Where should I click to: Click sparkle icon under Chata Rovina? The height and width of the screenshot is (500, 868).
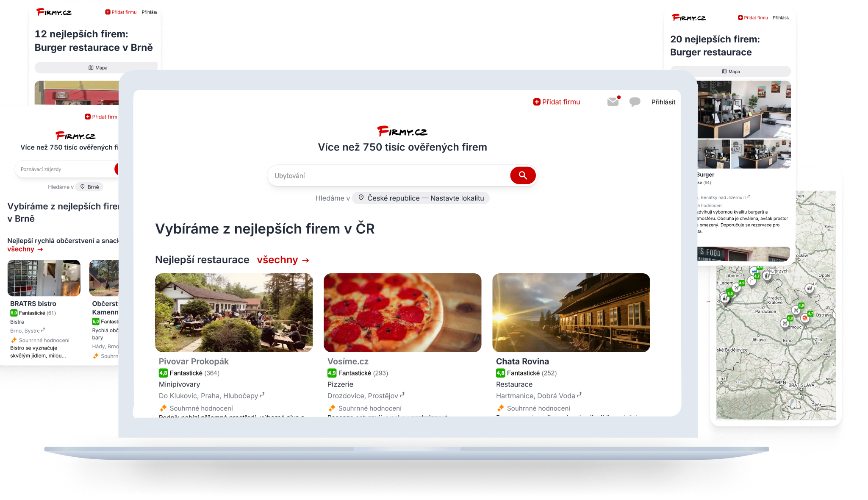click(500, 408)
